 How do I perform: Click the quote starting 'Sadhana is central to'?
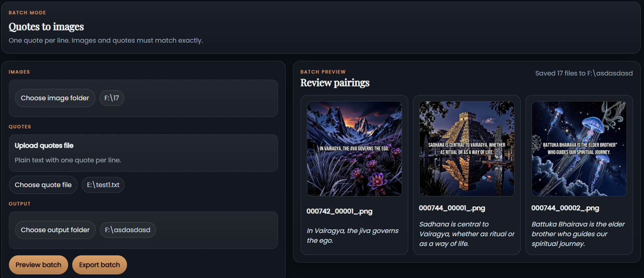click(x=467, y=234)
